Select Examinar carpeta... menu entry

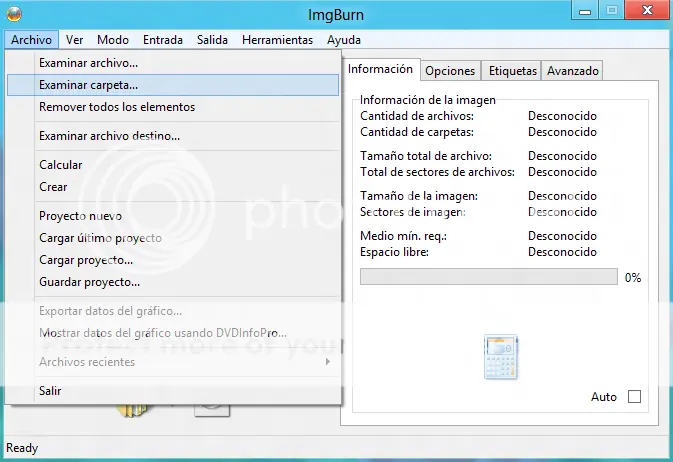[173, 85]
